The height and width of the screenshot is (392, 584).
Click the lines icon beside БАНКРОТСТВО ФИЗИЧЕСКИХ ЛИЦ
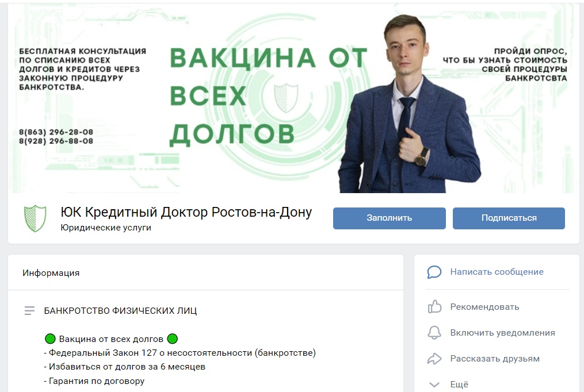[29, 310]
